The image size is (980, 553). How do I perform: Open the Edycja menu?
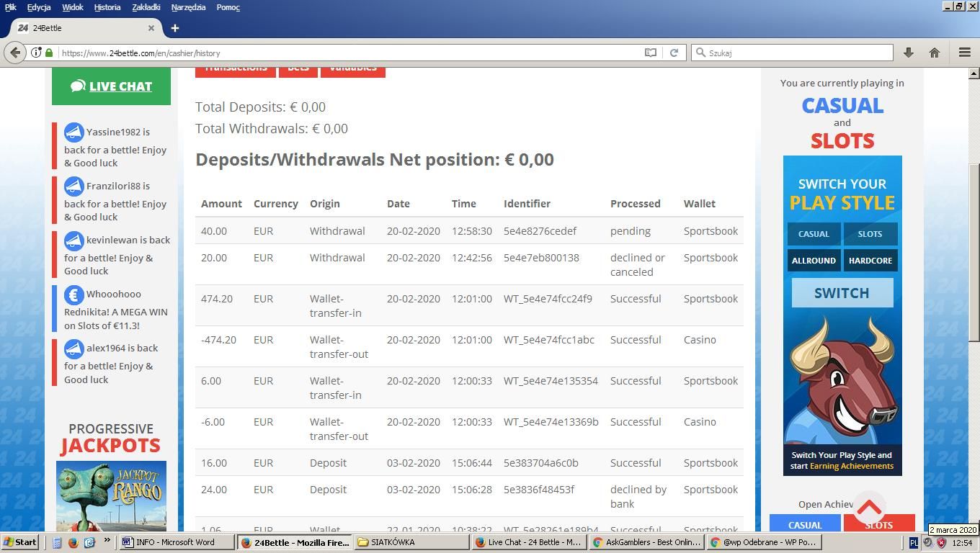39,7
